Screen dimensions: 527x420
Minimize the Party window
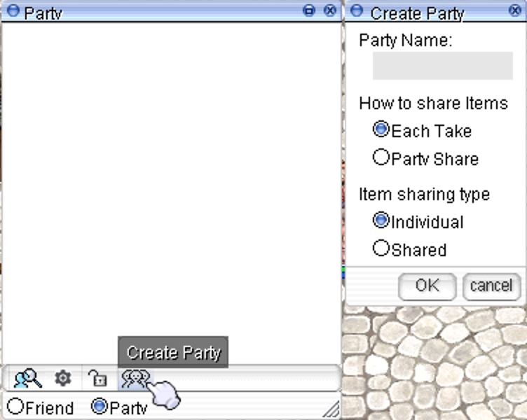(x=309, y=10)
